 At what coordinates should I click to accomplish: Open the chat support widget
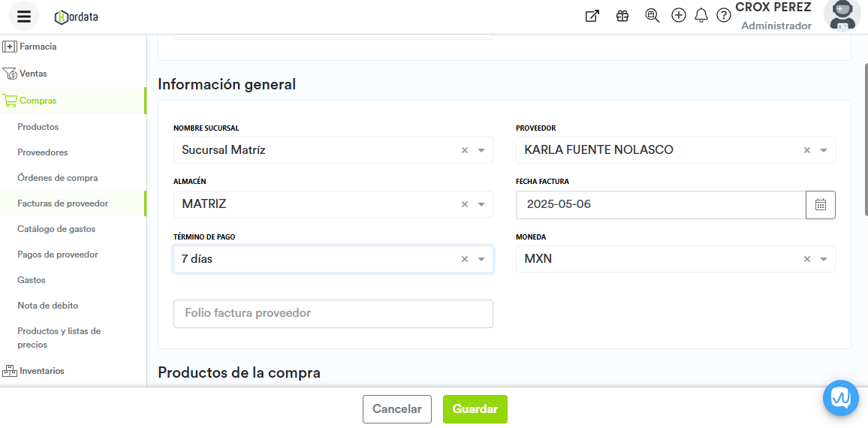pos(841,398)
